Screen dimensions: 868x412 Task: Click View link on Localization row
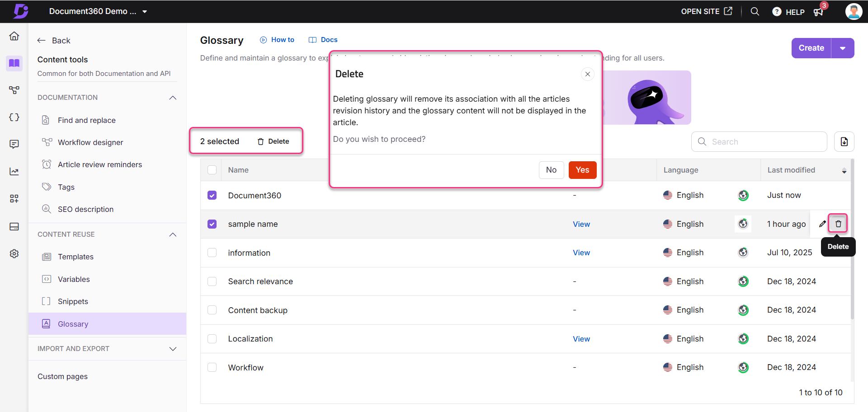coord(581,339)
